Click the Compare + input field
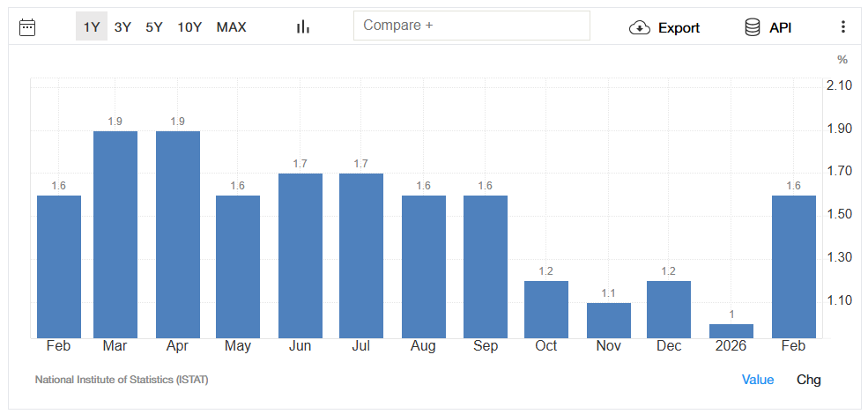Viewport: 868px width, 414px height. [x=471, y=26]
